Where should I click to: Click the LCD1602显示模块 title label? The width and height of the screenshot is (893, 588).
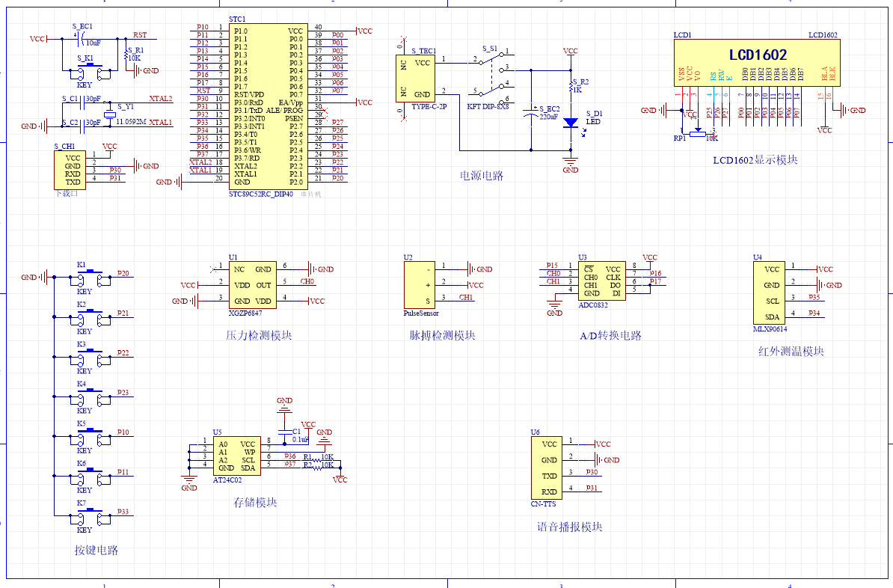click(x=755, y=160)
